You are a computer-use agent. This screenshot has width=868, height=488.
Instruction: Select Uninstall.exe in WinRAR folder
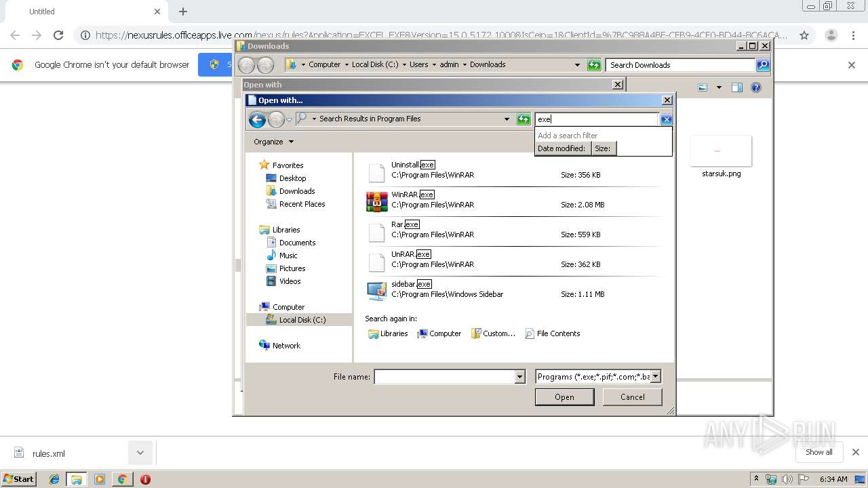coord(514,172)
